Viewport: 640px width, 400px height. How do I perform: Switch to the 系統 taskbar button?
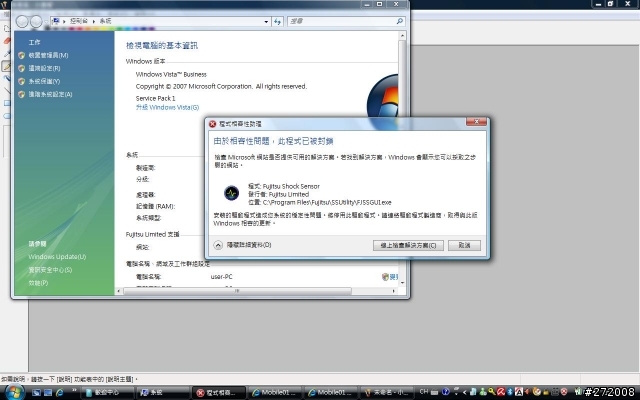162,392
